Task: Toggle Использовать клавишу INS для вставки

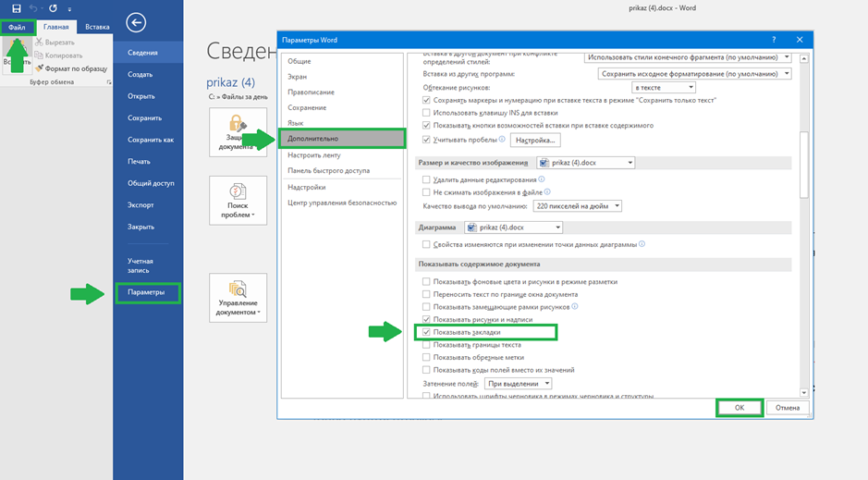Action: click(x=426, y=113)
